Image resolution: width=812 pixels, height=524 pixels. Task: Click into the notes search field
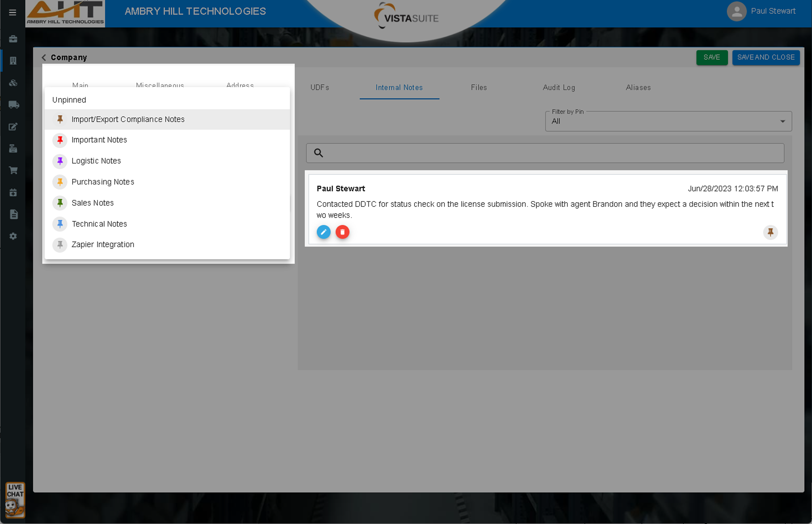(x=551, y=153)
